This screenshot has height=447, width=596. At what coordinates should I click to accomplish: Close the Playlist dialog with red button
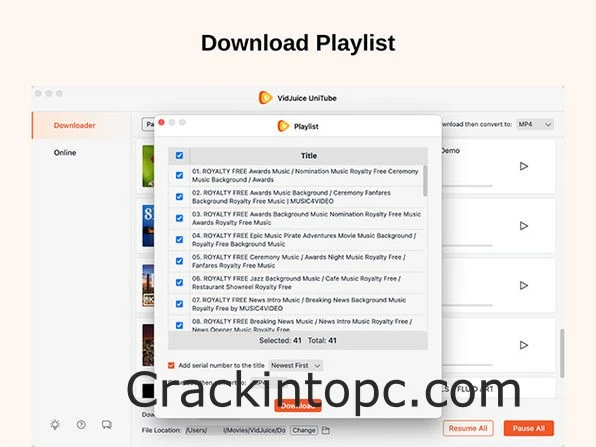pyautogui.click(x=161, y=122)
